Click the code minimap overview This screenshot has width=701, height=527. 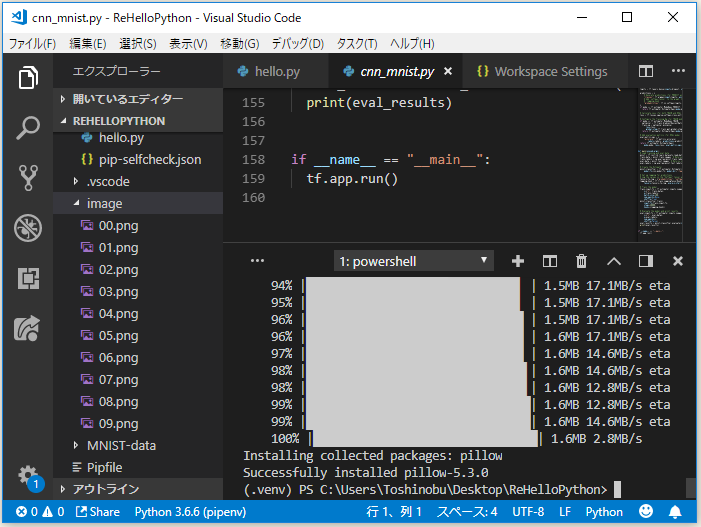pyautogui.click(x=660, y=161)
